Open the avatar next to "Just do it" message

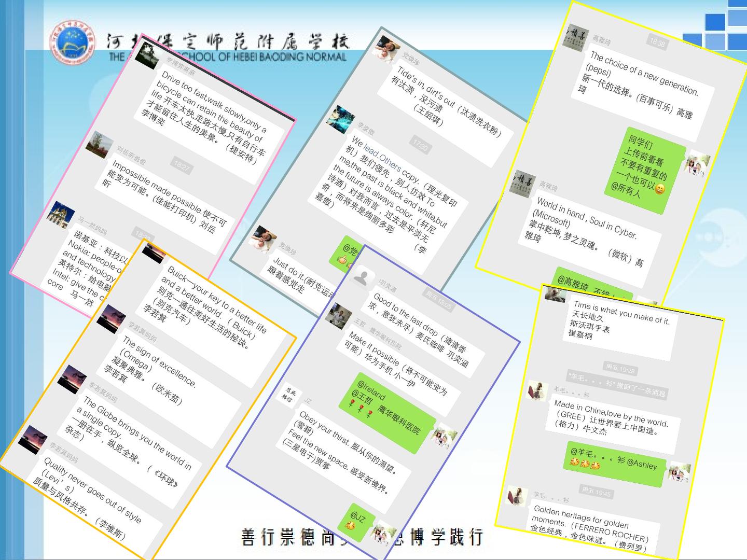point(264,239)
